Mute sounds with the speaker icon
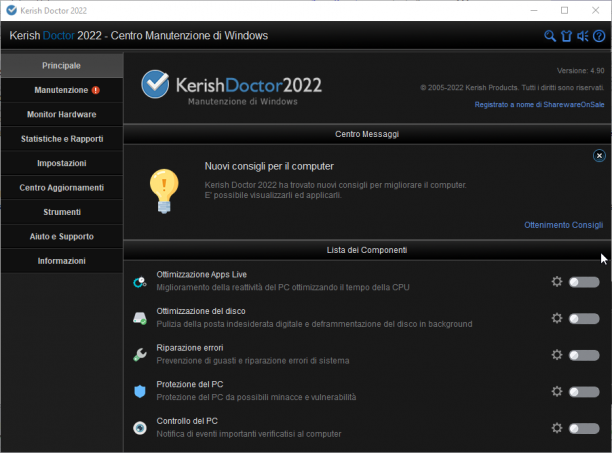 pyautogui.click(x=583, y=36)
